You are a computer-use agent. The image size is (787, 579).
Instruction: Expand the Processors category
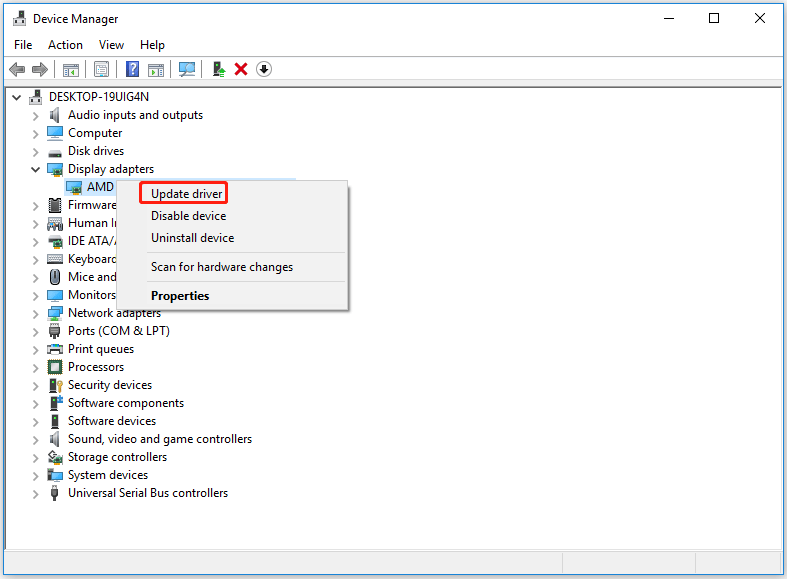point(36,367)
